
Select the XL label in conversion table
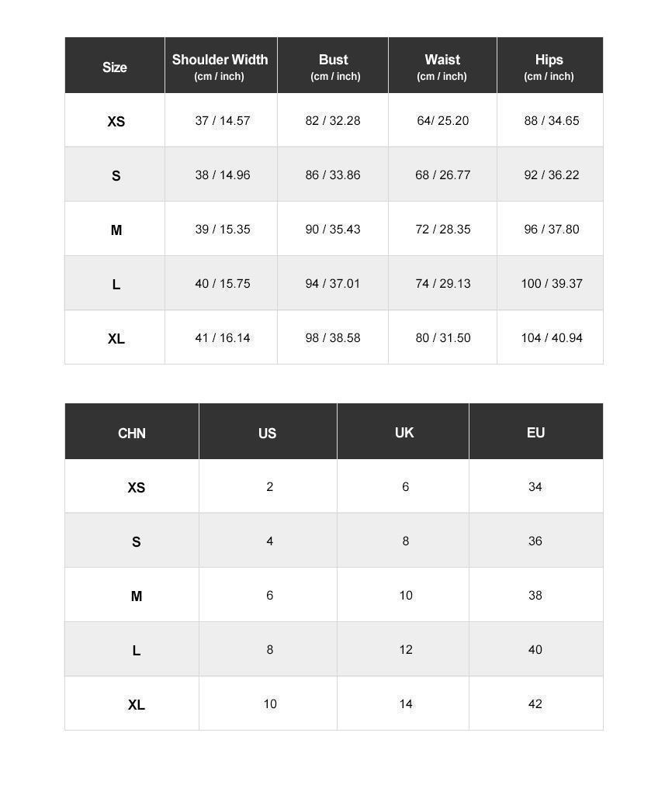click(137, 704)
